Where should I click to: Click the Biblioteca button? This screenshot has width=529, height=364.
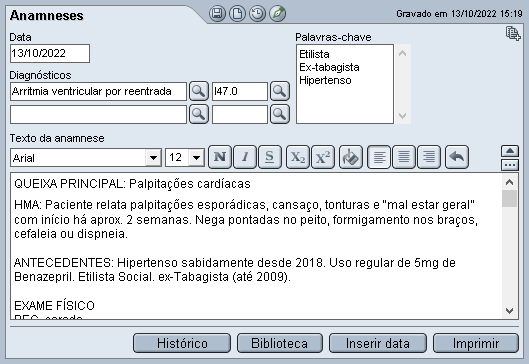(280, 343)
